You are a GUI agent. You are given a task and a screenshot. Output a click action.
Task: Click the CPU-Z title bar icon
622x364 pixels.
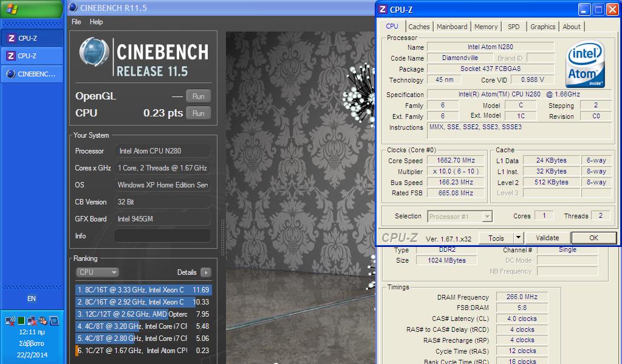tap(383, 10)
